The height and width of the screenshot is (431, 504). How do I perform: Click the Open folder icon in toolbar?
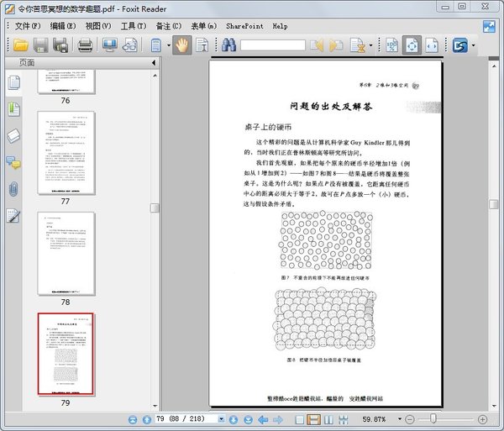pos(20,45)
